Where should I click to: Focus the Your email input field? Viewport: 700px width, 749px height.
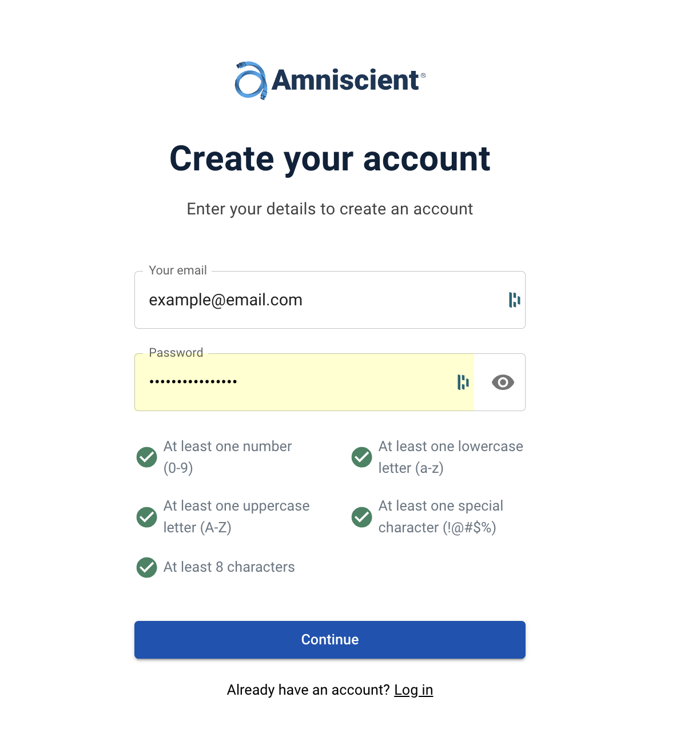pyautogui.click(x=320, y=300)
